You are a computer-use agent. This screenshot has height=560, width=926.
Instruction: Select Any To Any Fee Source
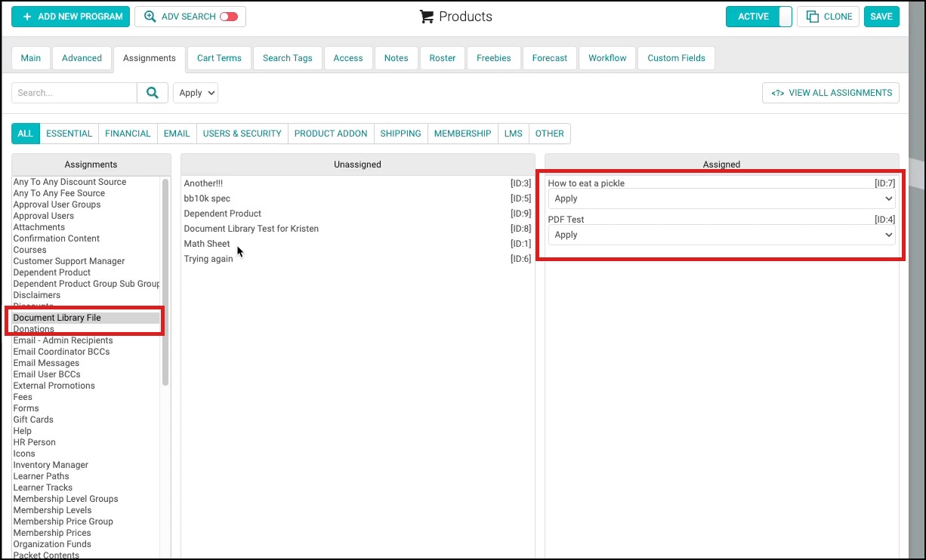pos(59,193)
